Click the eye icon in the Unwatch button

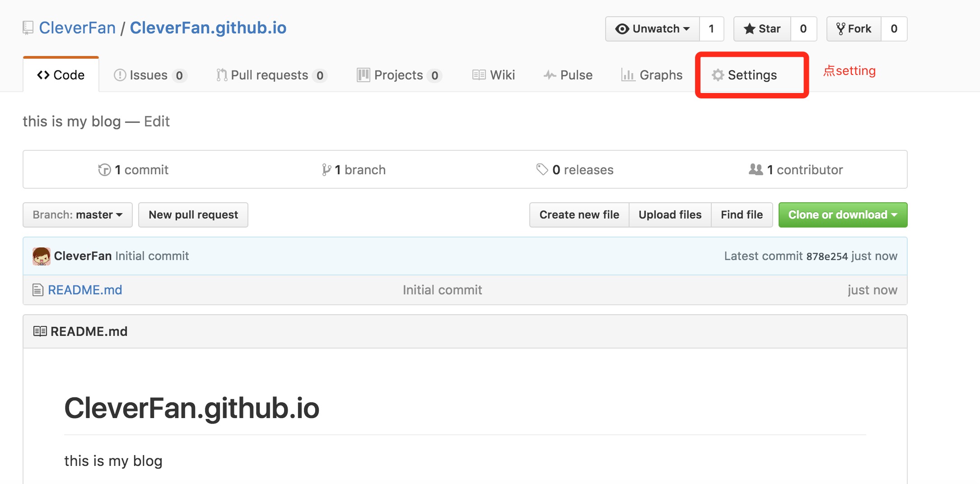coord(622,29)
